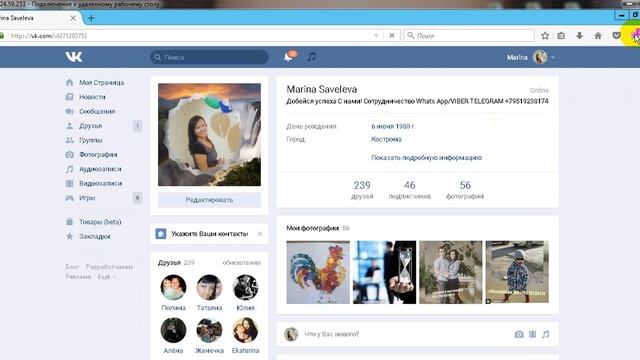640x360 pixels.
Task: Open the couple photo thumbnail
Action: click(451, 272)
